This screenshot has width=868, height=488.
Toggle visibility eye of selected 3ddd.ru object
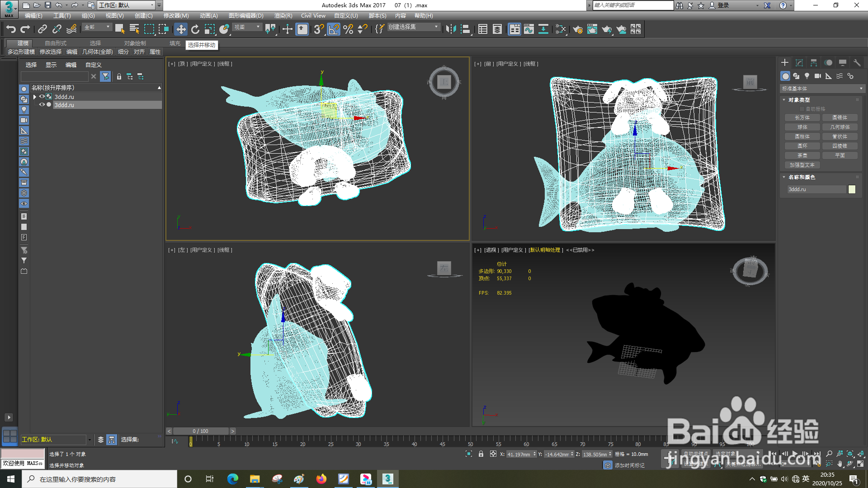pyautogui.click(x=42, y=105)
